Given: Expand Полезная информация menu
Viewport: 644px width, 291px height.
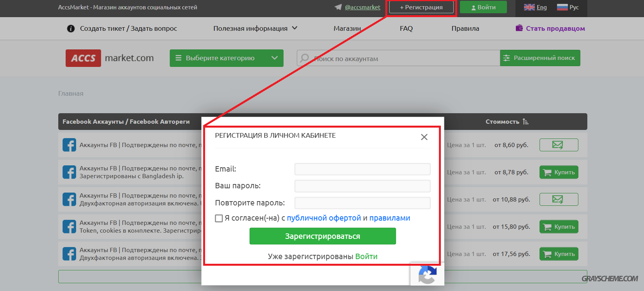Looking at the screenshot, I should (255, 28).
